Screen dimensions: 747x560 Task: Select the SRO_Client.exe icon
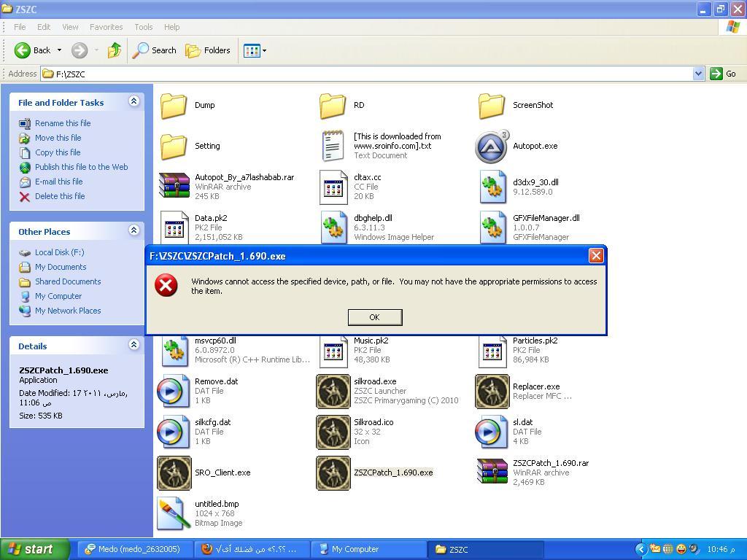tap(174, 472)
